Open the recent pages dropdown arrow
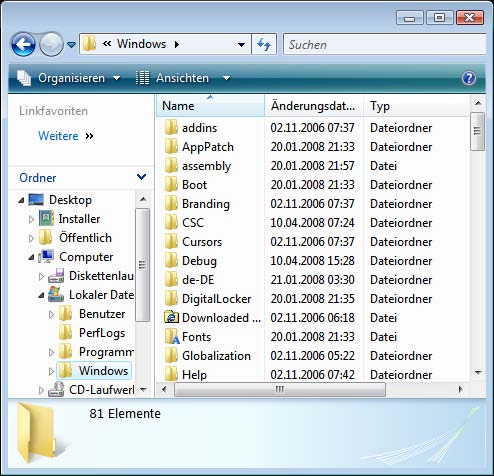 click(x=71, y=44)
